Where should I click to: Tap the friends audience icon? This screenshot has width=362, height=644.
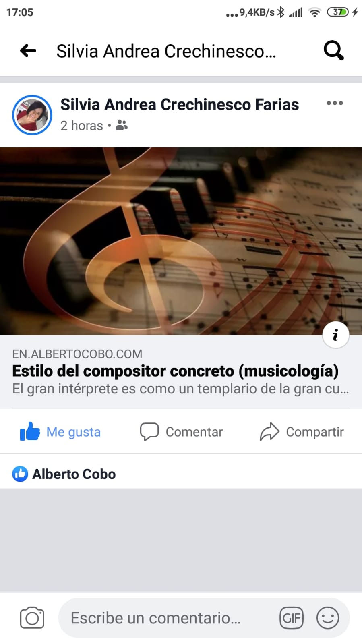click(x=122, y=125)
